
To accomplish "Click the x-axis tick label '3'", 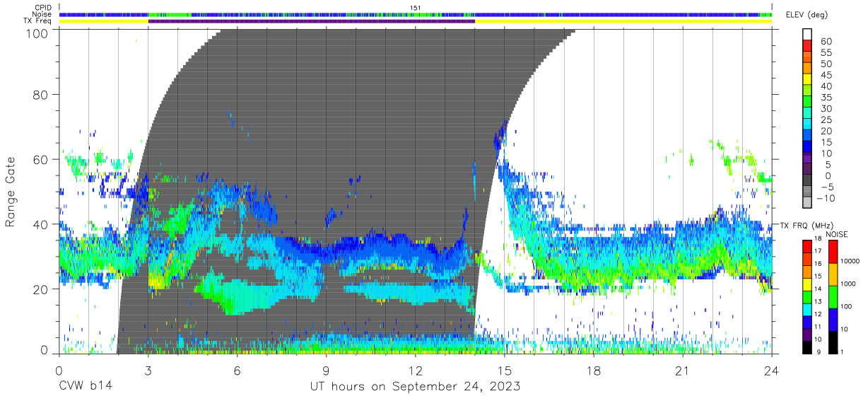I will [148, 371].
